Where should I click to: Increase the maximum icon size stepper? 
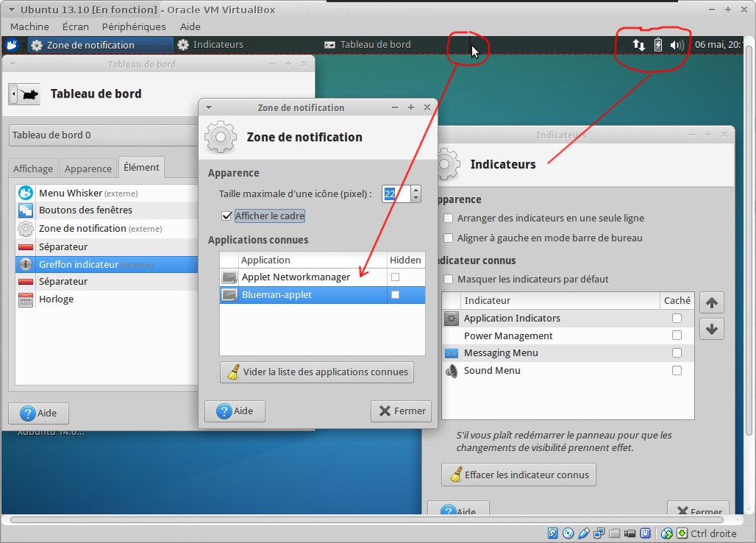tap(416, 190)
